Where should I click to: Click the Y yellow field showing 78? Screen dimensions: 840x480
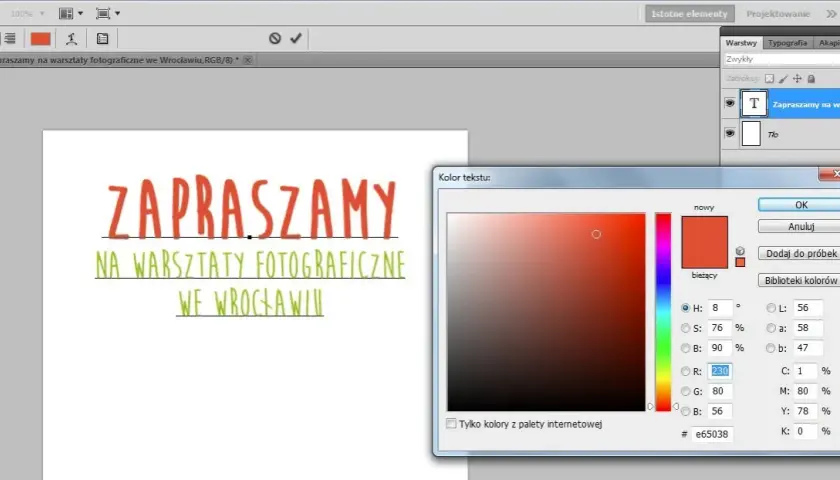click(805, 411)
